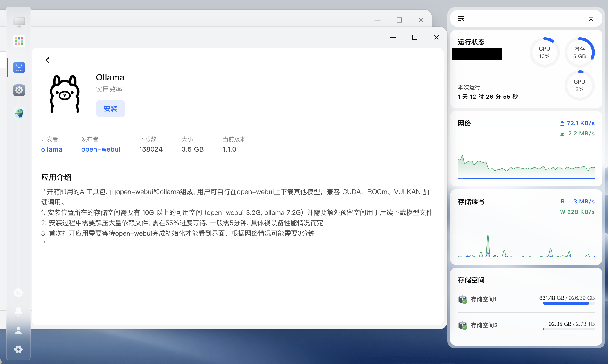The height and width of the screenshot is (364, 608).
Task: Go back using the arrow in the Ollama page
Action: click(48, 60)
